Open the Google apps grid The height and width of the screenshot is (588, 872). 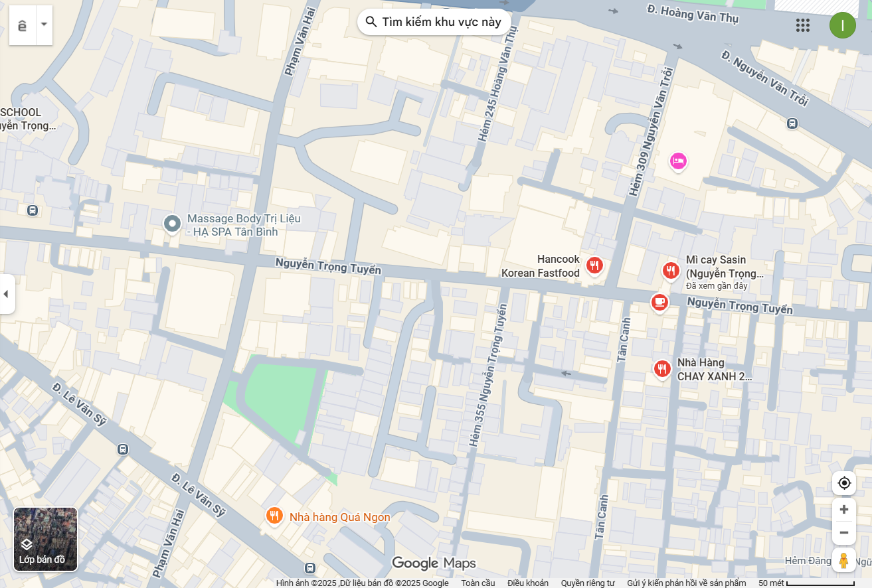click(802, 25)
